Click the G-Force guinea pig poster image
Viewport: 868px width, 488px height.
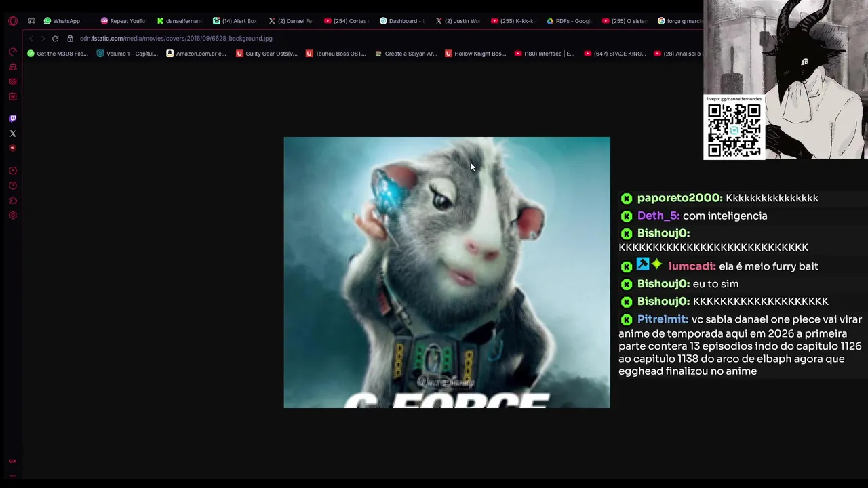click(x=447, y=272)
